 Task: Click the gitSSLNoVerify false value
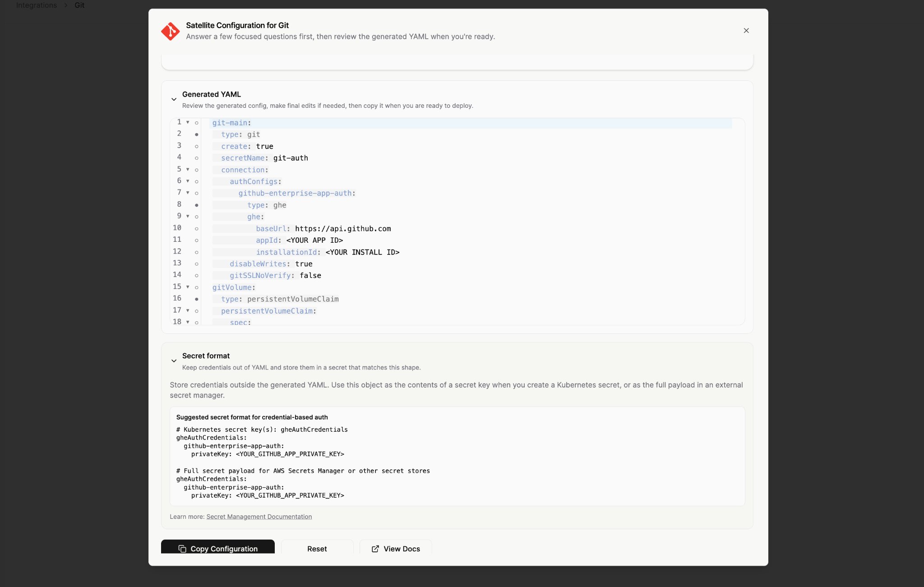coord(310,276)
